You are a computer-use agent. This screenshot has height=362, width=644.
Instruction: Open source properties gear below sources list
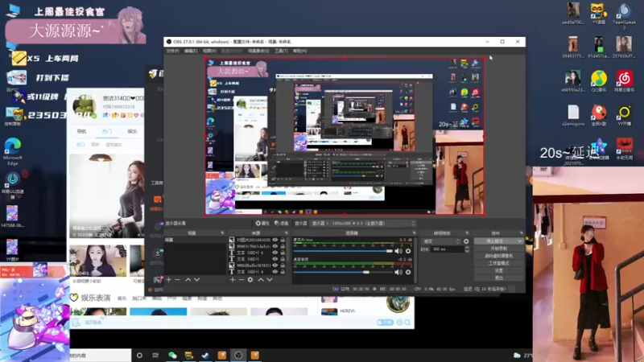(250, 279)
